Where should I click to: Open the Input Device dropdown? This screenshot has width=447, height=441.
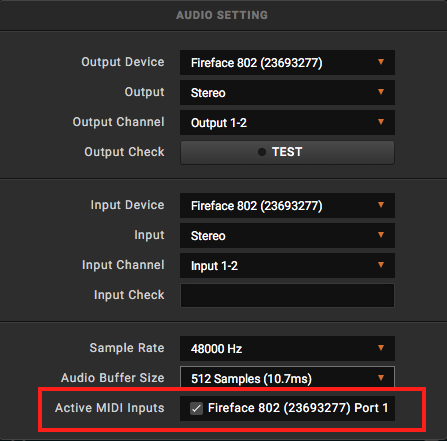pos(287,205)
